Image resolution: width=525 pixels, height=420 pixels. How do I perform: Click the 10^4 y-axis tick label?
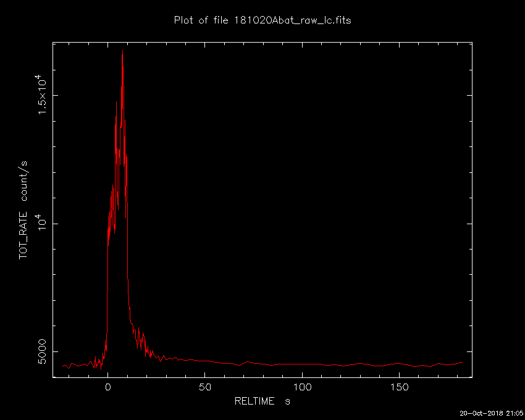(x=41, y=223)
